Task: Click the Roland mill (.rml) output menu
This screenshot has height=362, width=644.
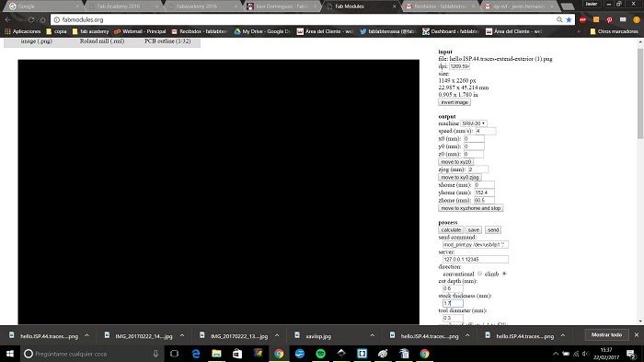Action: pos(102,41)
